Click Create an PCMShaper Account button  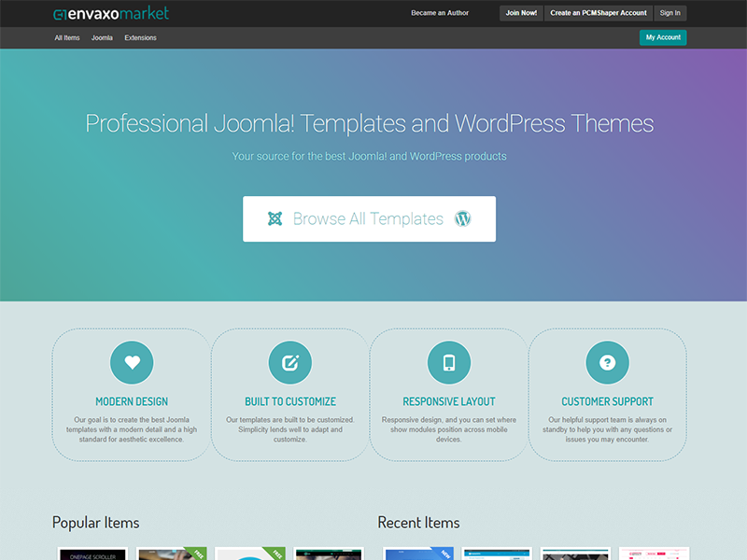click(599, 13)
